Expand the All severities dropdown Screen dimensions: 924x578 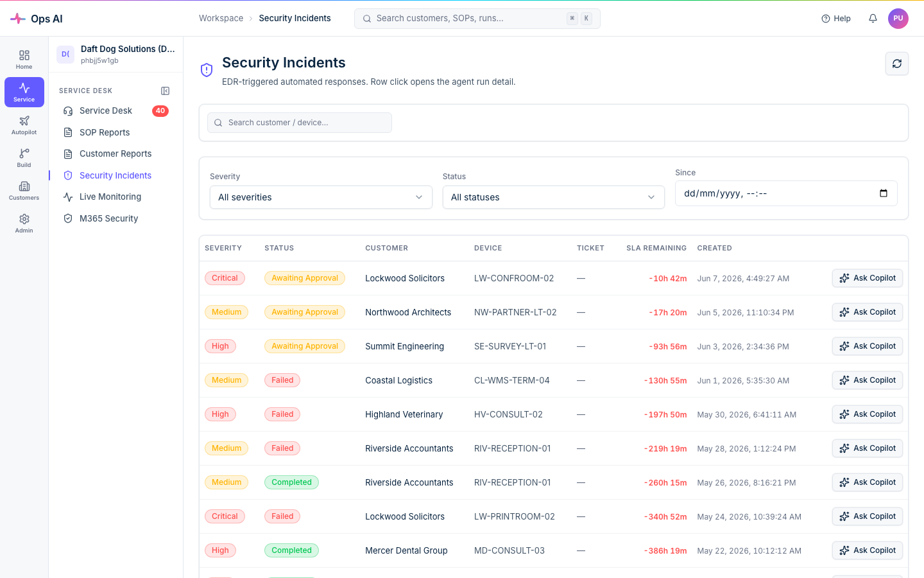(321, 197)
